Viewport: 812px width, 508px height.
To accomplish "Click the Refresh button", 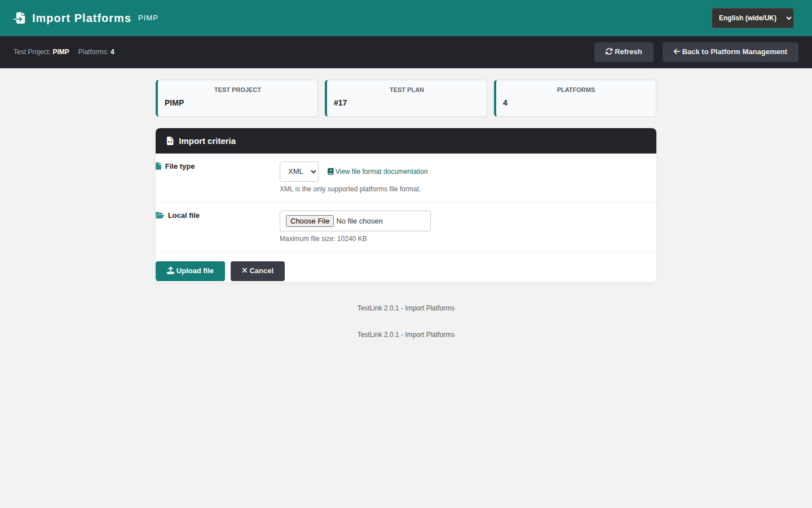I will (x=624, y=52).
